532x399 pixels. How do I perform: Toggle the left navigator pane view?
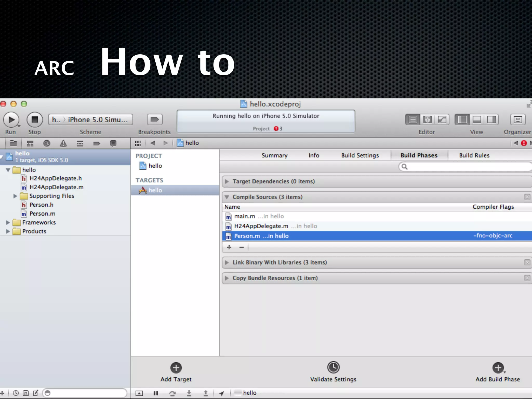[462, 120]
